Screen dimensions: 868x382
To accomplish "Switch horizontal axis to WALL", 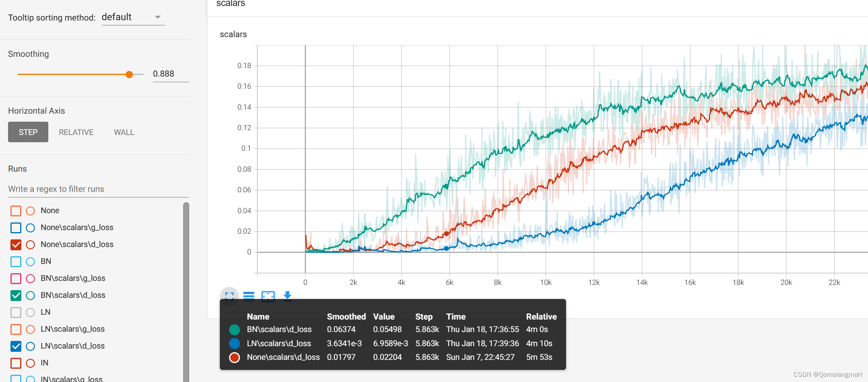I will [124, 132].
